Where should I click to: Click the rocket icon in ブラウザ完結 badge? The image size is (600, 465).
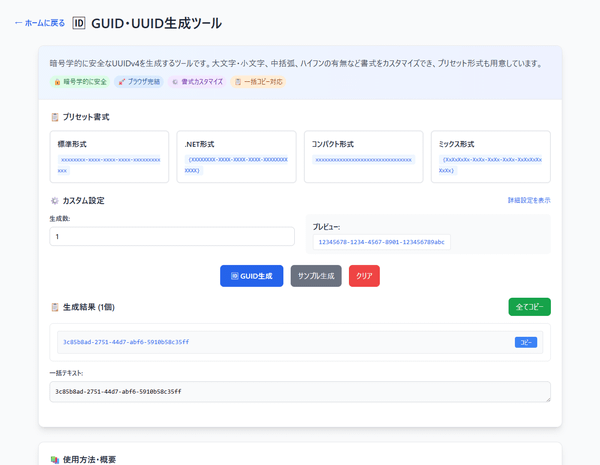click(121, 82)
